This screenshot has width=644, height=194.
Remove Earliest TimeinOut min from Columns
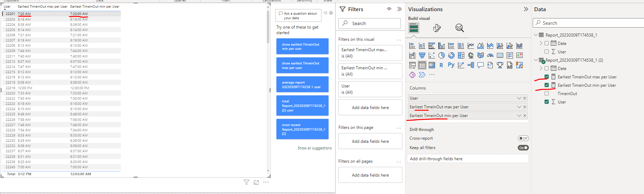point(525,116)
